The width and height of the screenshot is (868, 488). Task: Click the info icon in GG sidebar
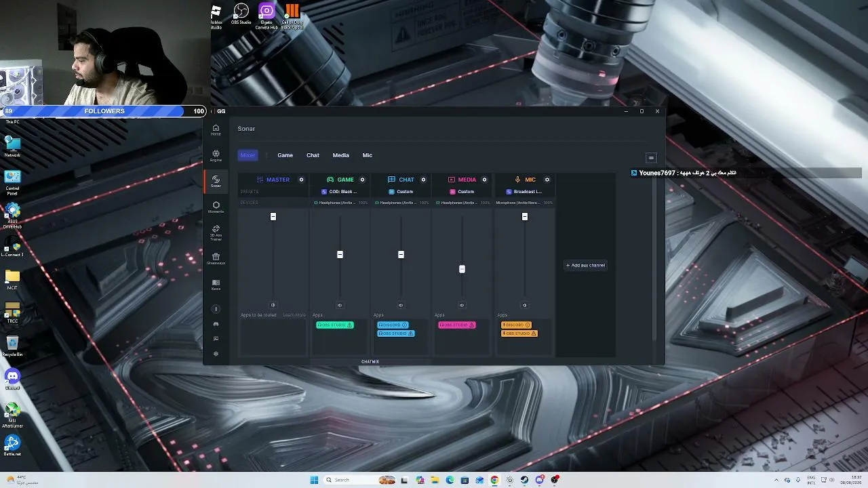click(x=216, y=309)
